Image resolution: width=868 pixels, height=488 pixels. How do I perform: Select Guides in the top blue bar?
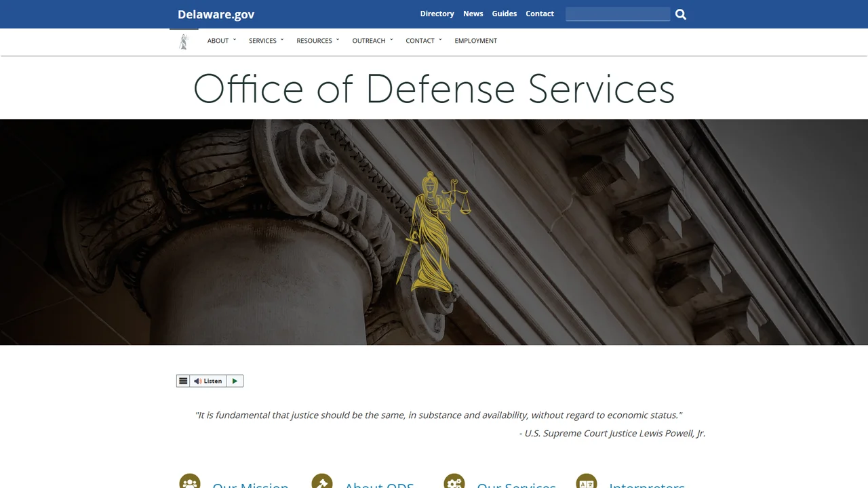pos(505,14)
